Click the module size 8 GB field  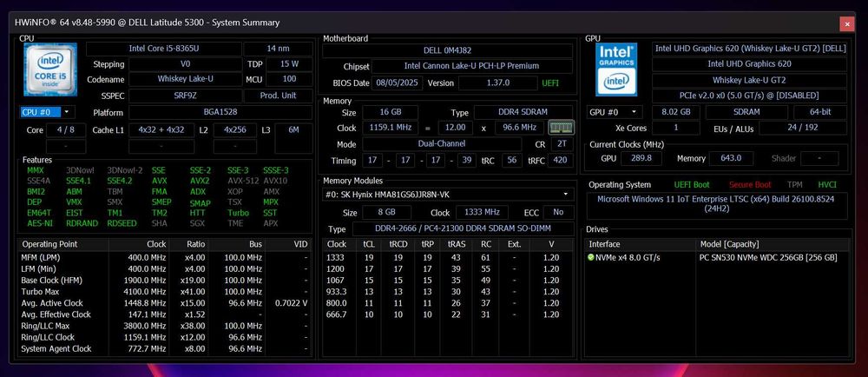pos(387,213)
